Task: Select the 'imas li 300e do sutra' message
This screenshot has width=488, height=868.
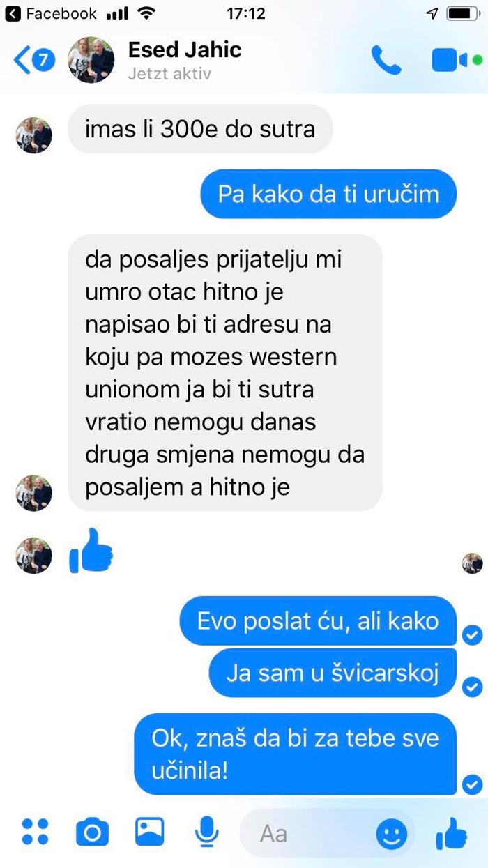Action: [x=199, y=129]
